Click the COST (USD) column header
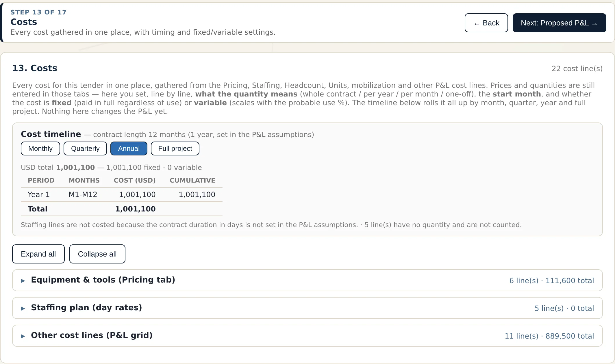615x364 pixels. [135, 180]
